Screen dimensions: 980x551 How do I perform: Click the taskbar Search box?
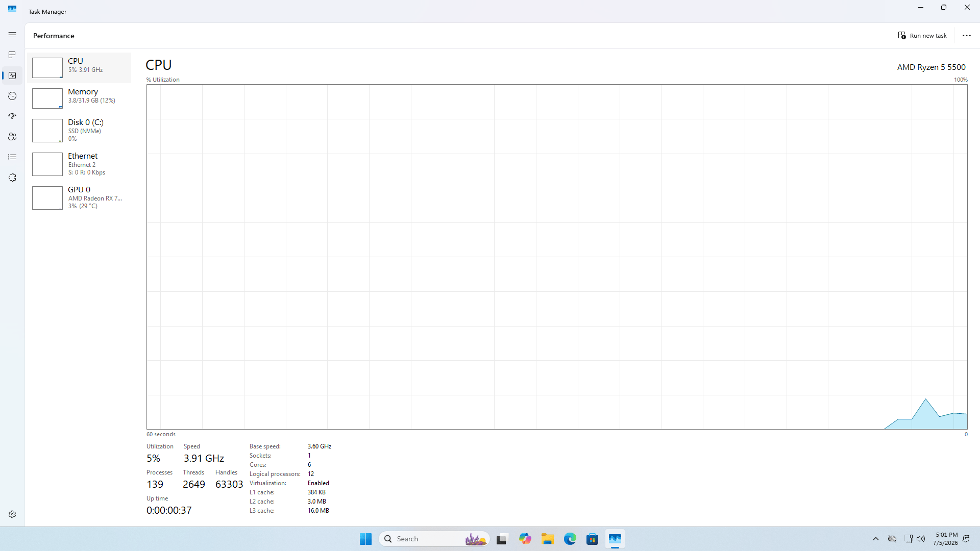pyautogui.click(x=434, y=539)
